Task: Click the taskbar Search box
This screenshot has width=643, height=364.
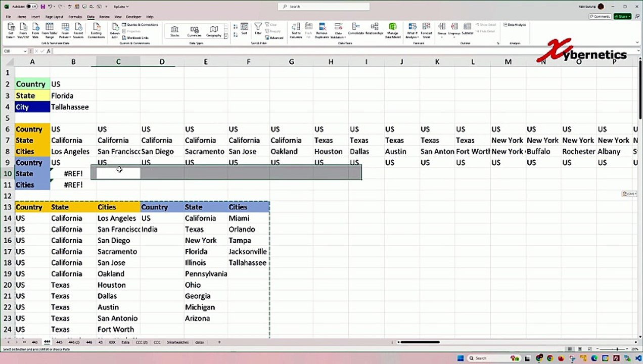Action: pos(495,358)
